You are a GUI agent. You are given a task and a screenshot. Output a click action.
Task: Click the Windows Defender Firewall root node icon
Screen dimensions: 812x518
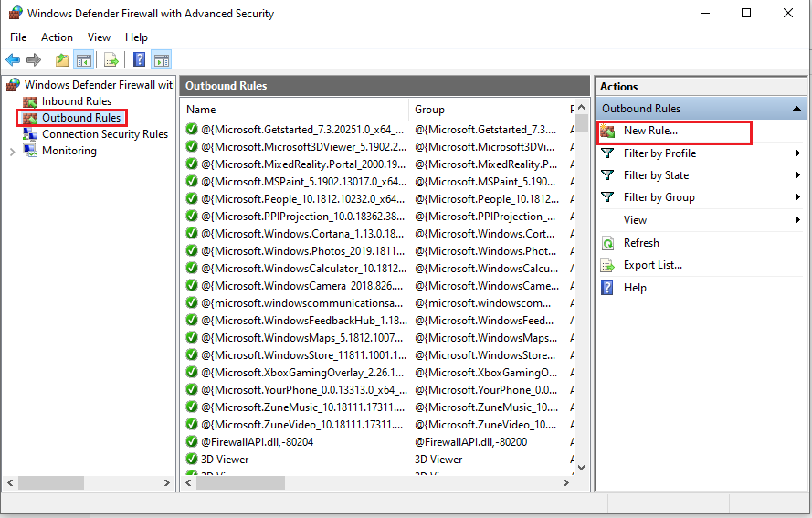tap(14, 84)
